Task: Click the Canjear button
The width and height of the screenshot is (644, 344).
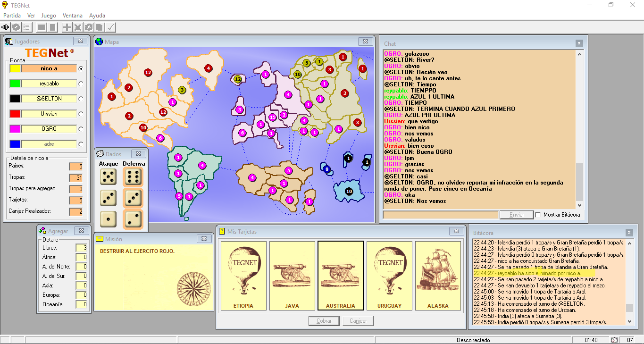Action: tap(358, 321)
